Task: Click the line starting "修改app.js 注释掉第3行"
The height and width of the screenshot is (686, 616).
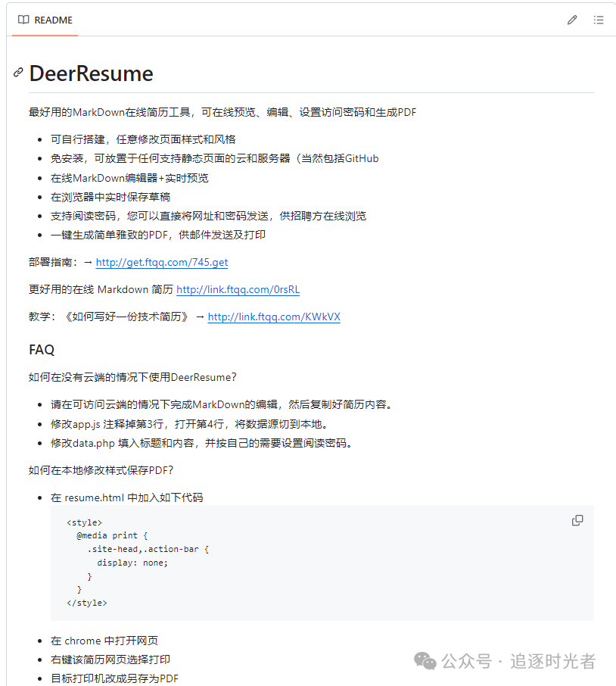Action: coord(191,424)
